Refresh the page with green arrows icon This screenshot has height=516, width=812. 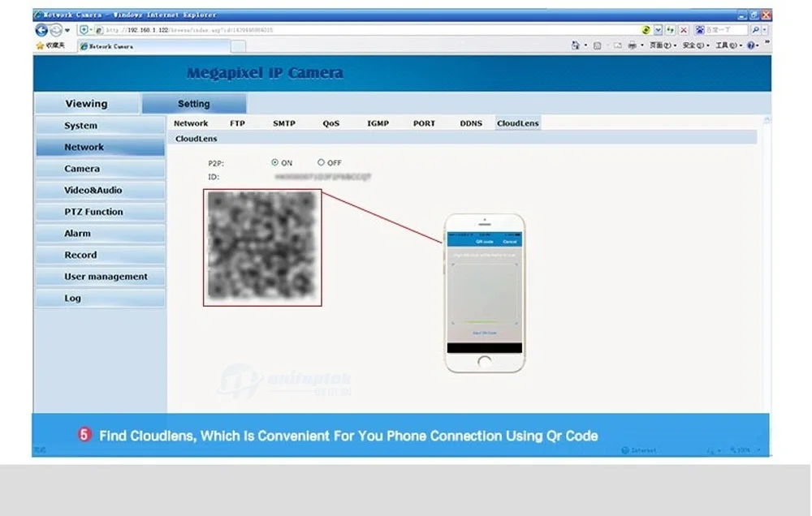click(670, 30)
